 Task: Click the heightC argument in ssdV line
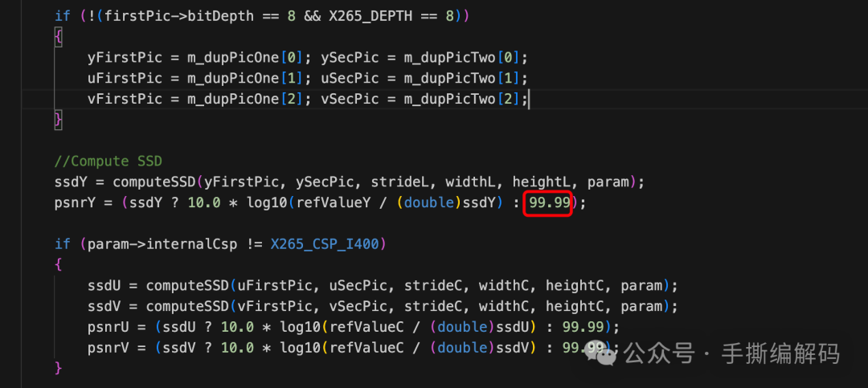pyautogui.click(x=574, y=306)
